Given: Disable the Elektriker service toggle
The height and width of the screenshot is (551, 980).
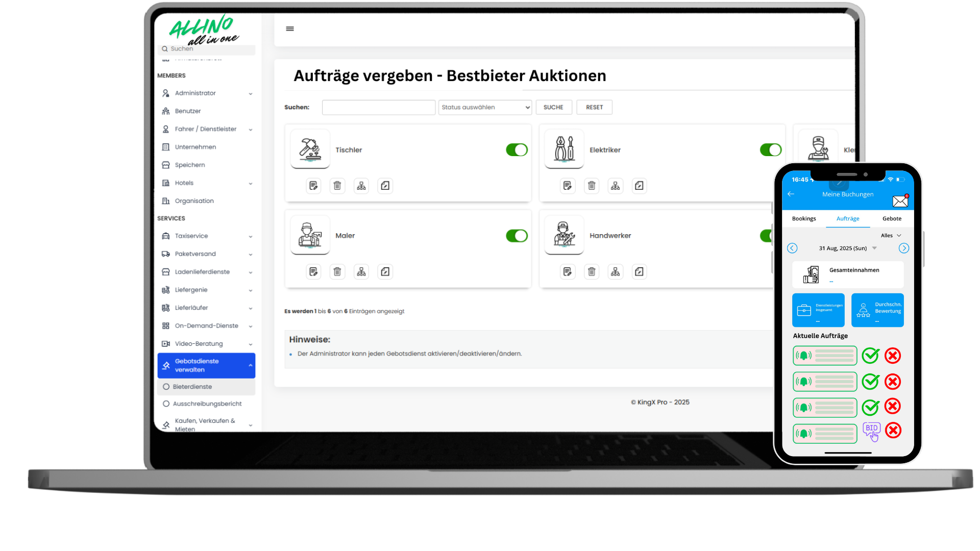Looking at the screenshot, I should coord(770,150).
